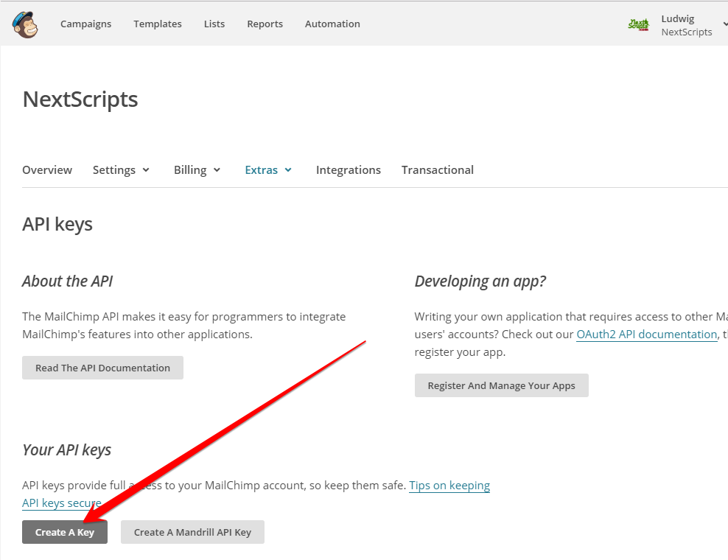This screenshot has height=560, width=728.
Task: Click the Create A Key button
Action: tap(65, 532)
